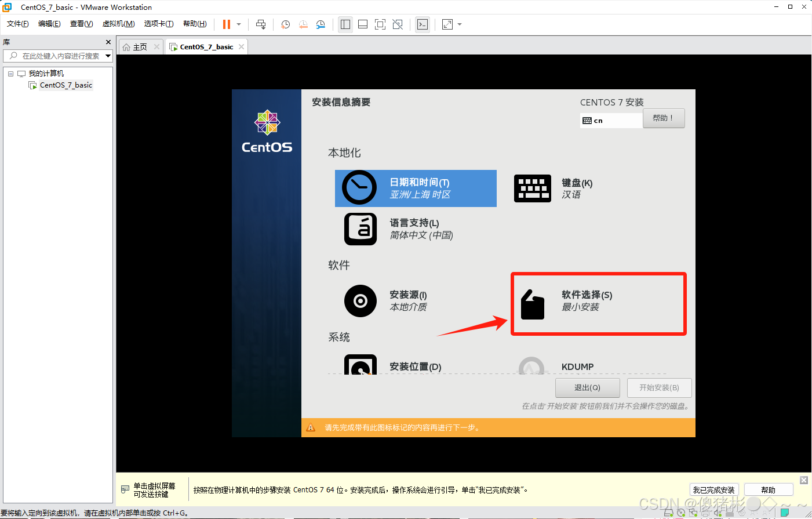
Task: Click the pause virtual machine icon
Action: tap(227, 24)
